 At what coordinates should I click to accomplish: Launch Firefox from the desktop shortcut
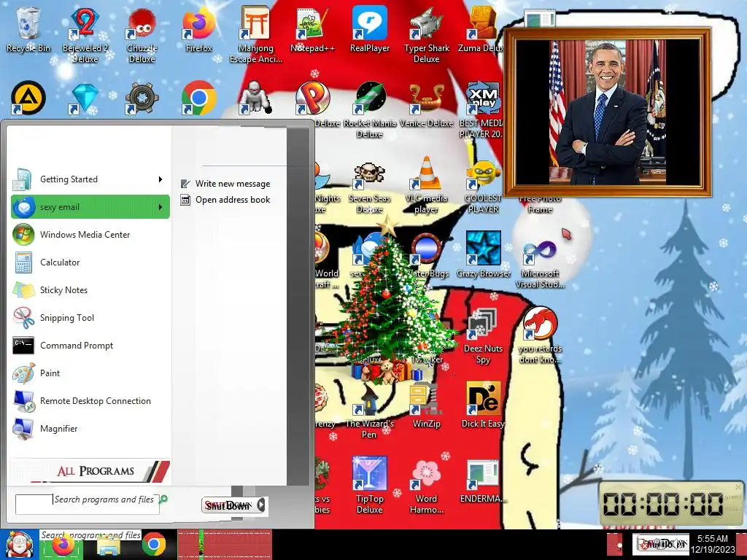198,29
